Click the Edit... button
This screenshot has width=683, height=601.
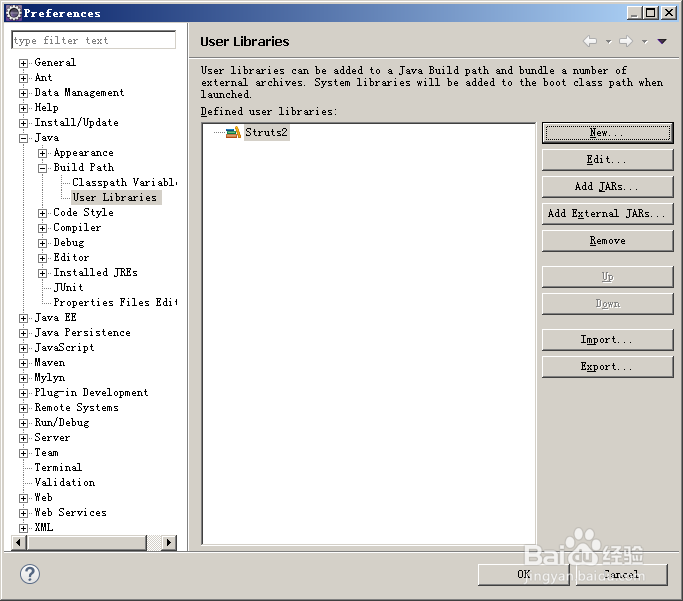point(607,160)
